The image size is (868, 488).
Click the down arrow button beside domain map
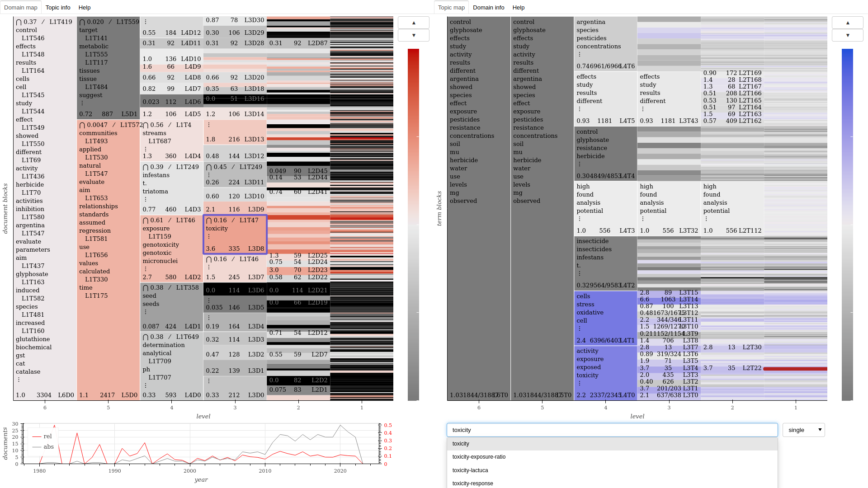point(413,35)
